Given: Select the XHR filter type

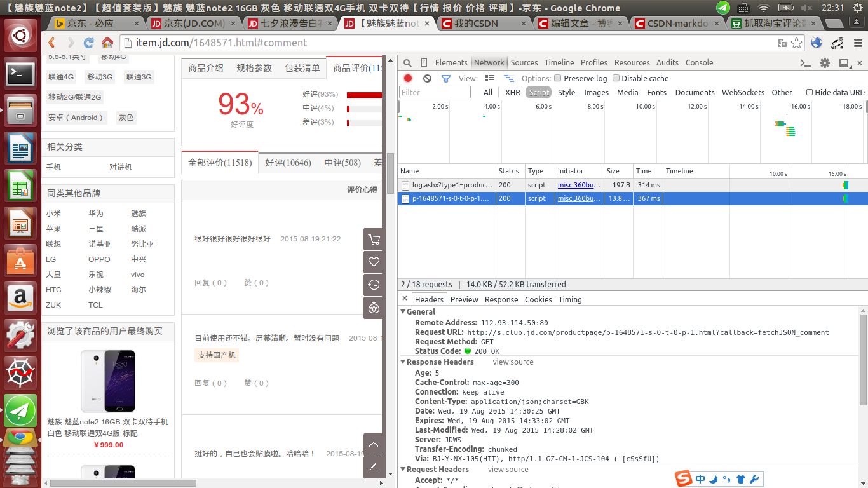Looking at the screenshot, I should point(513,93).
